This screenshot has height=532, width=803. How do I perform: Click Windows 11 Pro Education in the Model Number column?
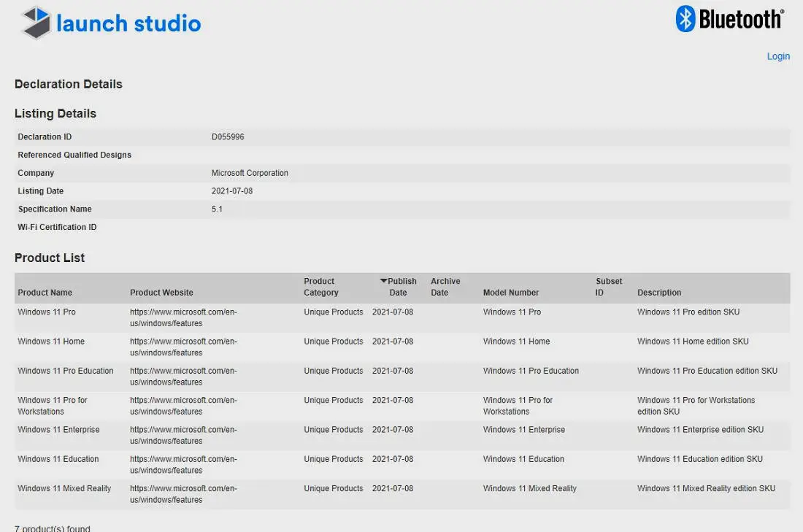click(x=531, y=371)
